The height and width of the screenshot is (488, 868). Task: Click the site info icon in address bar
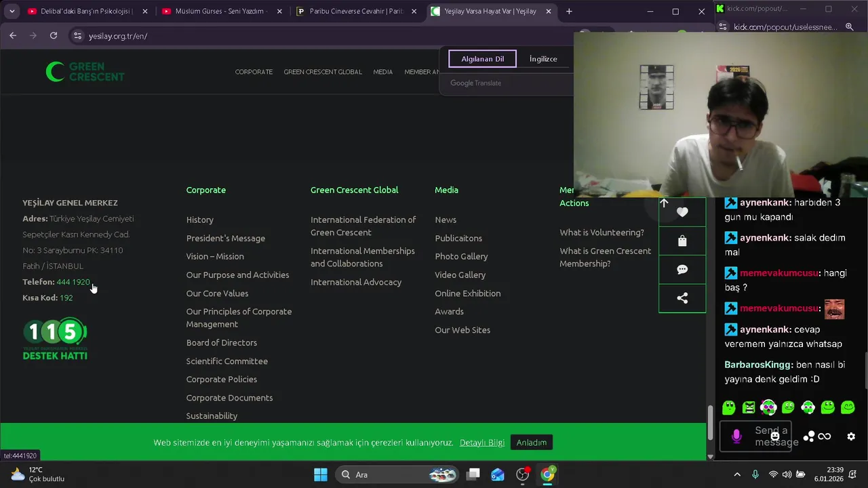[77, 36]
